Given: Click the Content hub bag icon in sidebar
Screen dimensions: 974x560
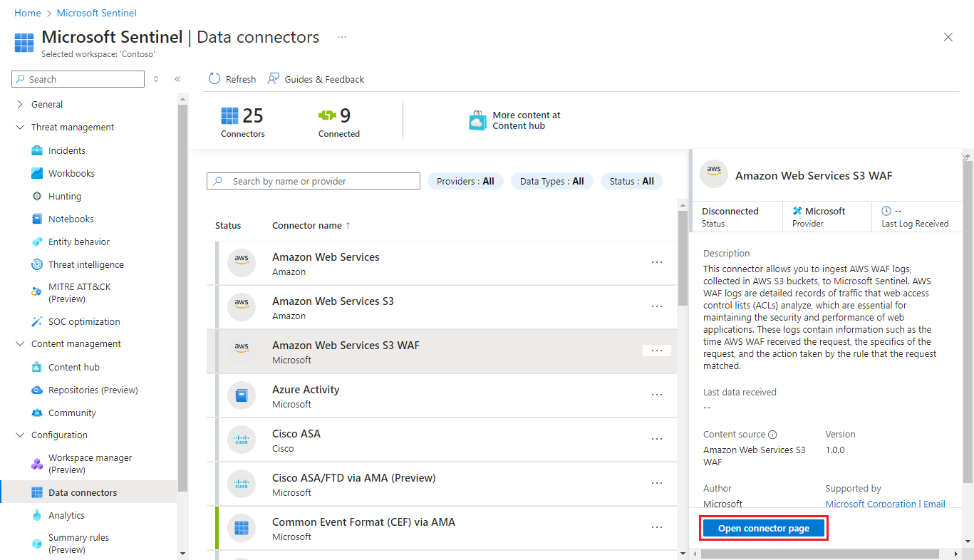Looking at the screenshot, I should (x=37, y=367).
